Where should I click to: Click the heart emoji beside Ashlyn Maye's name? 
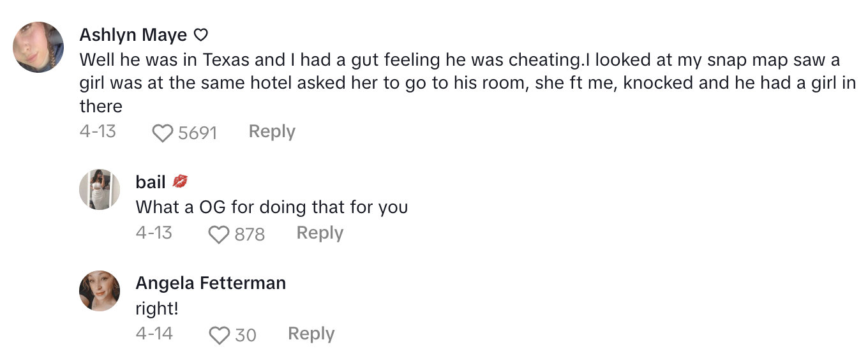[x=201, y=35]
